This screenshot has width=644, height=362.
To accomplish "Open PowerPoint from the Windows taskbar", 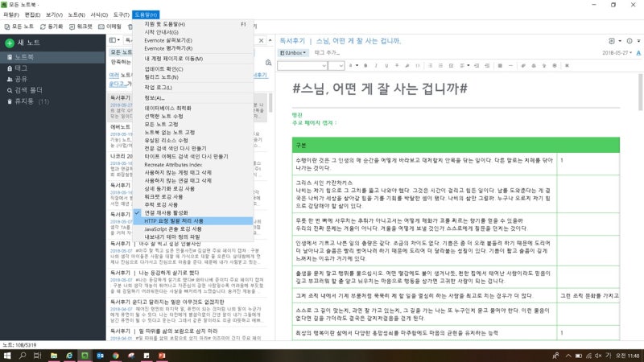I will point(162,356).
